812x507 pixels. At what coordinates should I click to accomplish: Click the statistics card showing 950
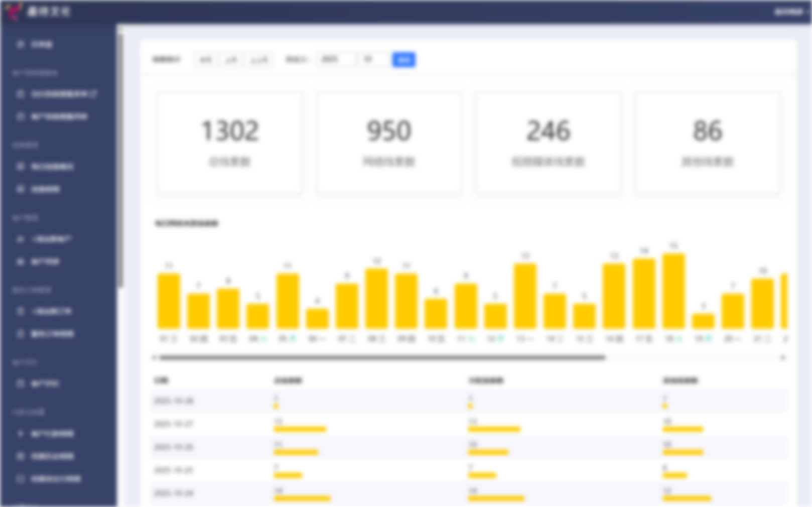point(389,143)
